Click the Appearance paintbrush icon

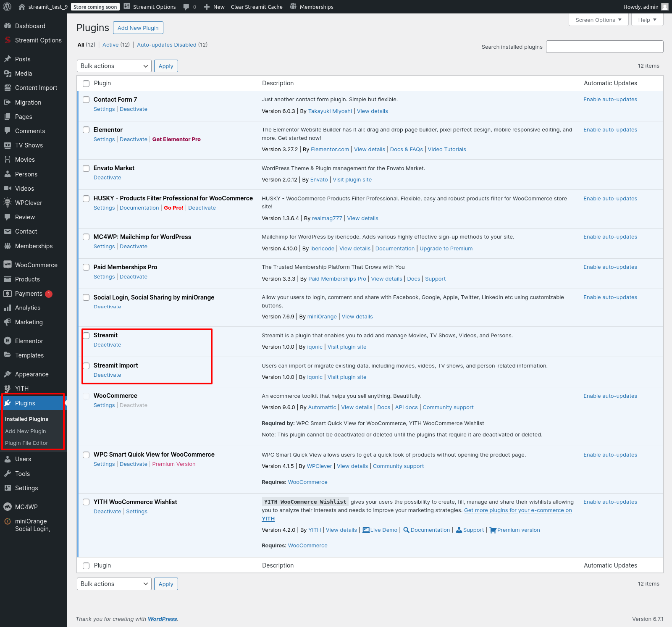pyautogui.click(x=8, y=374)
